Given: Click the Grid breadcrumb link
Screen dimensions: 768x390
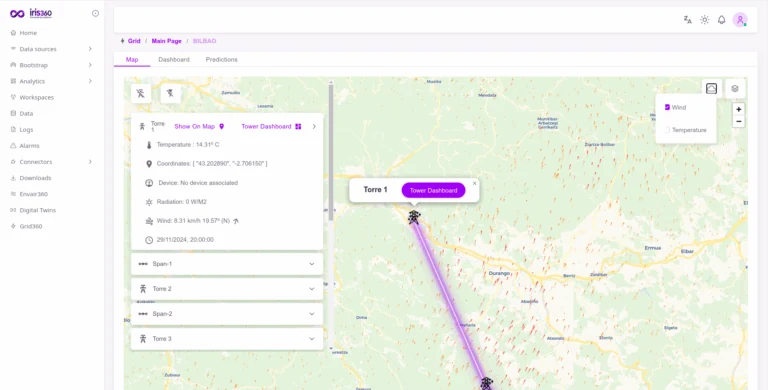Looking at the screenshot, I should 134,41.
